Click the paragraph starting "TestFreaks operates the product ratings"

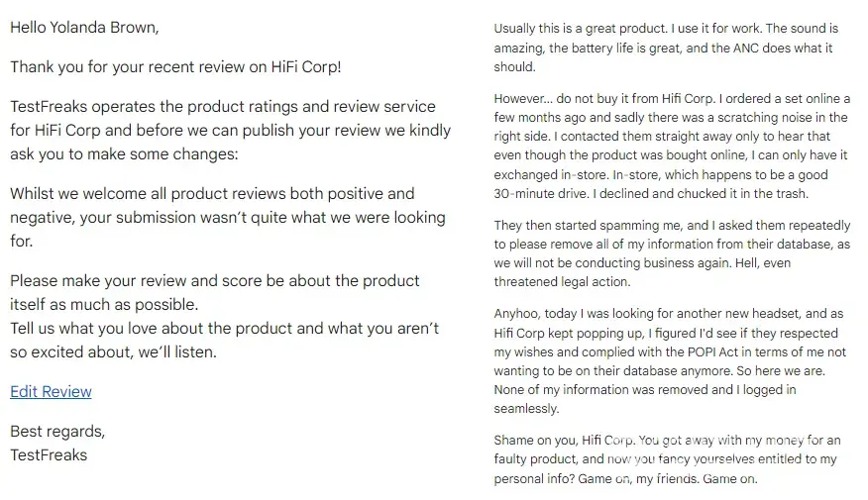222,131
